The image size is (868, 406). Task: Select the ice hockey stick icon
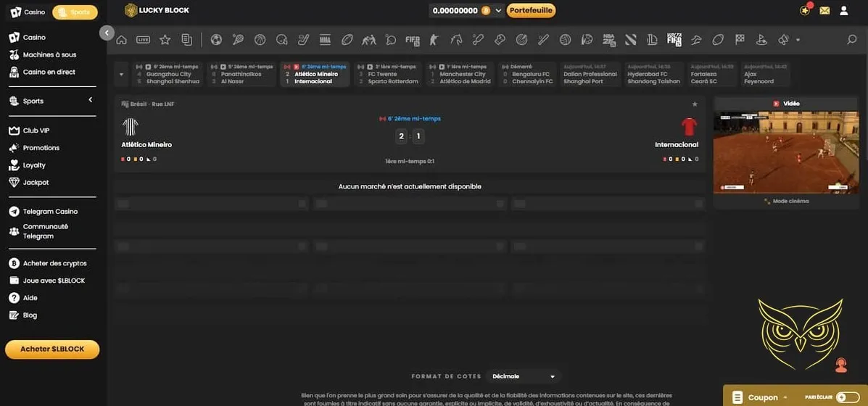(x=303, y=40)
